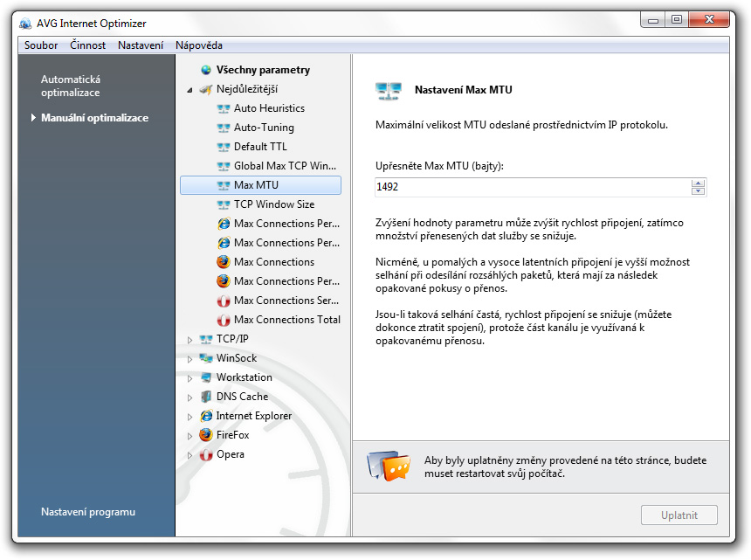Select Max Connections Total parameter

[x=287, y=320]
